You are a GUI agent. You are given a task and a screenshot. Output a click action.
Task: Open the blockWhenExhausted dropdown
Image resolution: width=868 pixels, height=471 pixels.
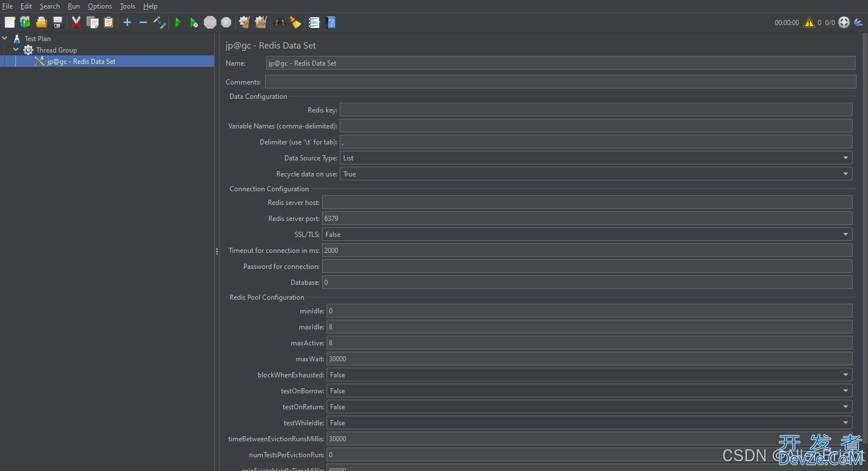coord(589,375)
